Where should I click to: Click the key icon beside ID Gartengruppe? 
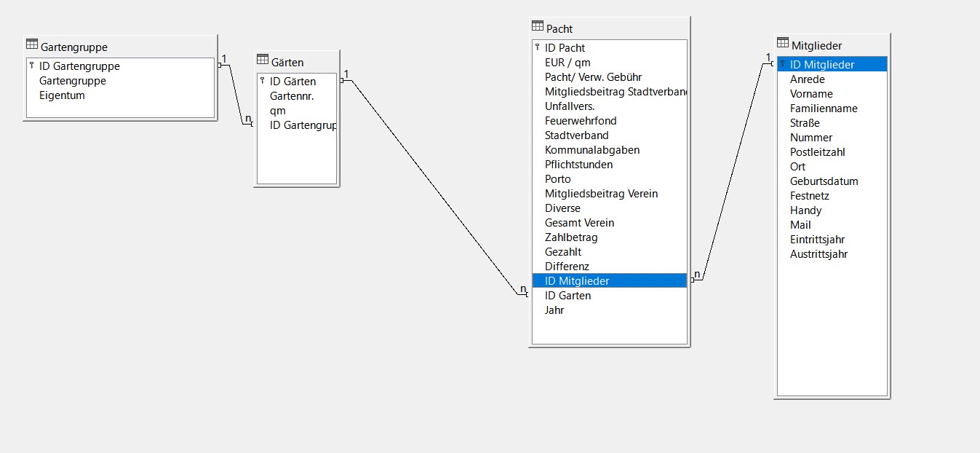(x=31, y=66)
